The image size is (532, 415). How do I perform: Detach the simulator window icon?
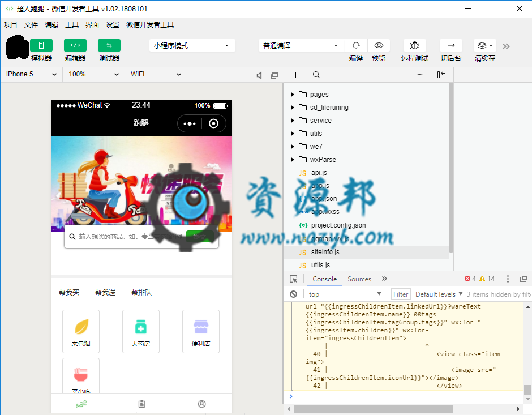(274, 75)
